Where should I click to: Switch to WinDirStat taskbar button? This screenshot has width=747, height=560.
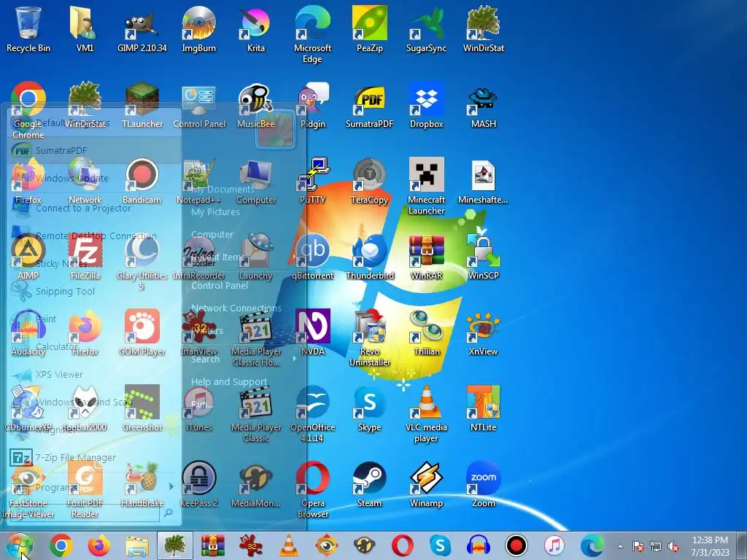[x=175, y=545]
